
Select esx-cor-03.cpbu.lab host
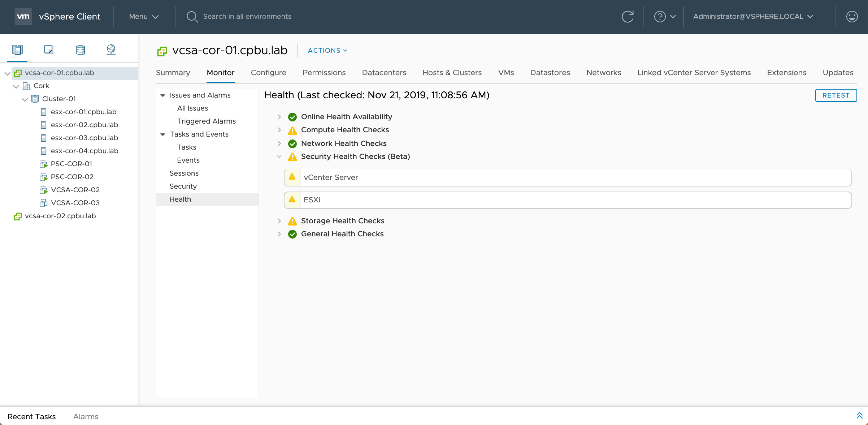pyautogui.click(x=84, y=138)
